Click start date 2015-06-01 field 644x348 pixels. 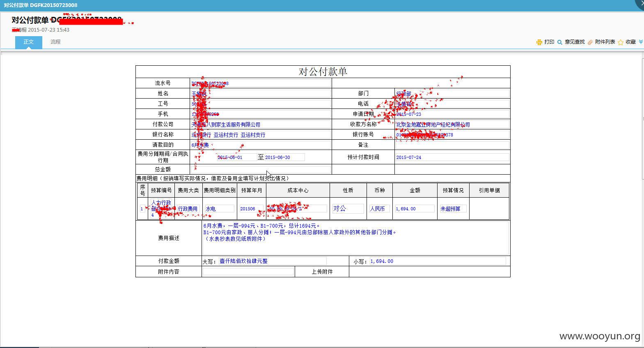coord(237,157)
